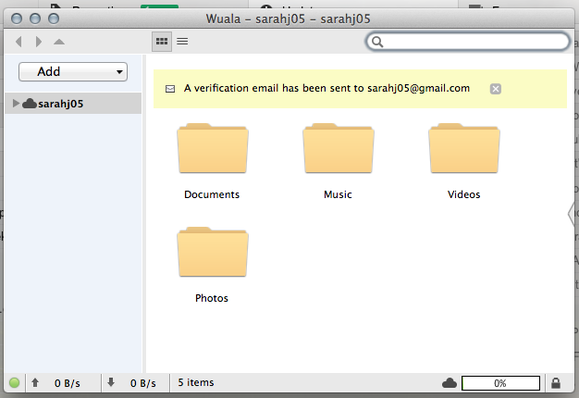
Task: Select the Photos folder
Action: click(213, 252)
